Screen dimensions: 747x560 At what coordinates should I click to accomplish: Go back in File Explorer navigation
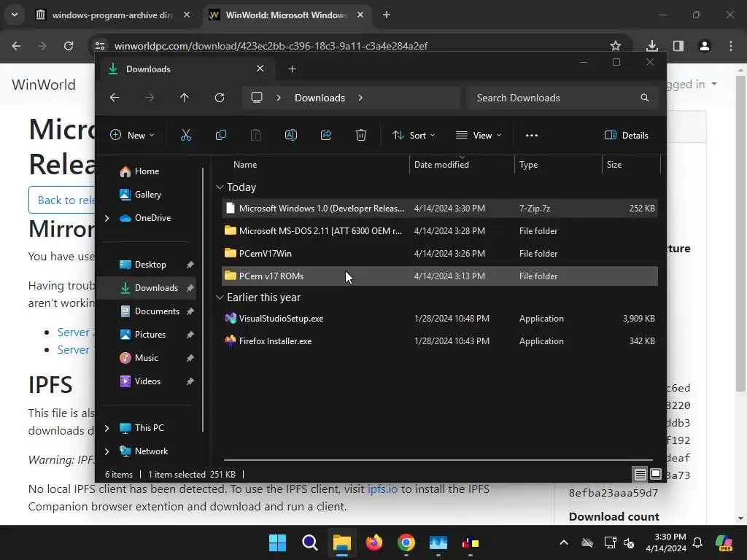click(115, 98)
